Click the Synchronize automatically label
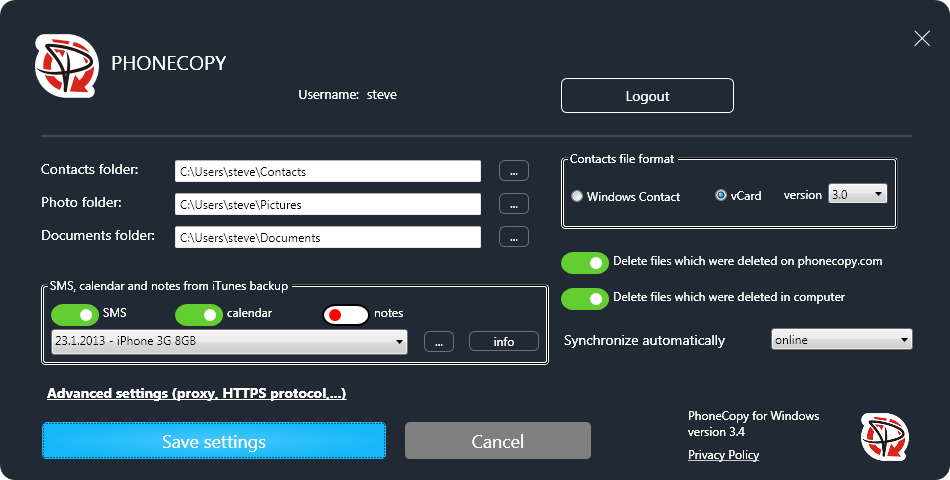This screenshot has width=950, height=480. point(644,340)
